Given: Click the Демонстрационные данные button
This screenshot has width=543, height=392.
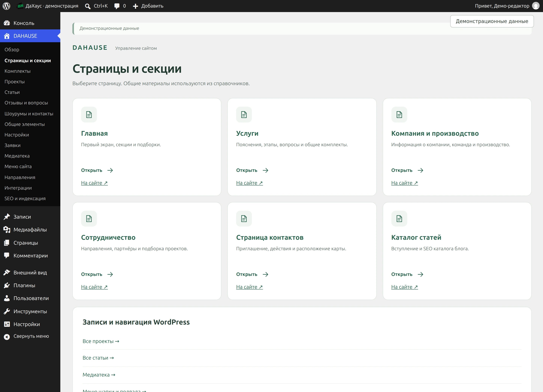Looking at the screenshot, I should (x=492, y=21).
